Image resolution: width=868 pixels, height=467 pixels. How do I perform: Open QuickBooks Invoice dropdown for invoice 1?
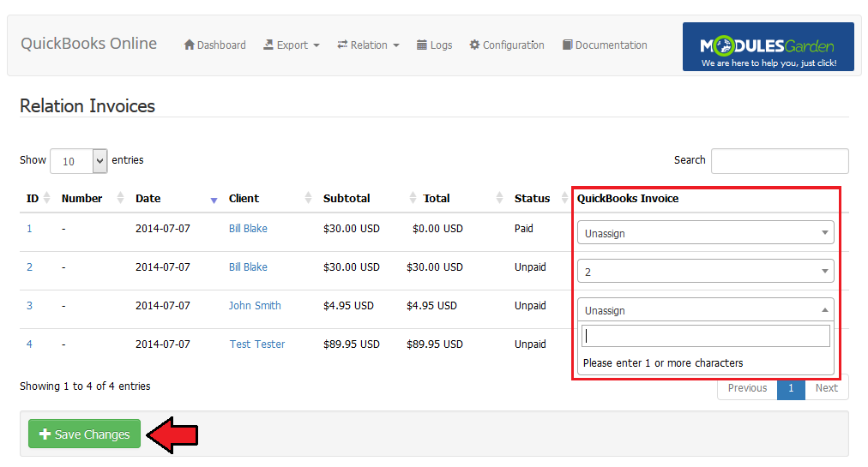coord(705,232)
